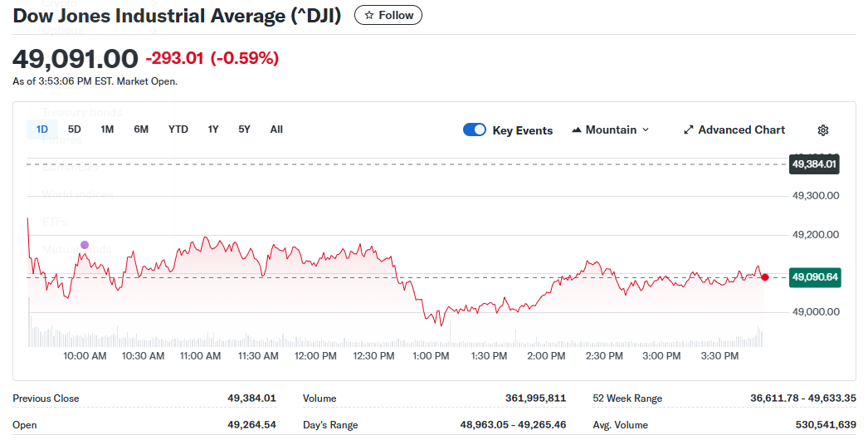Switch to the 6M time range

[141, 130]
